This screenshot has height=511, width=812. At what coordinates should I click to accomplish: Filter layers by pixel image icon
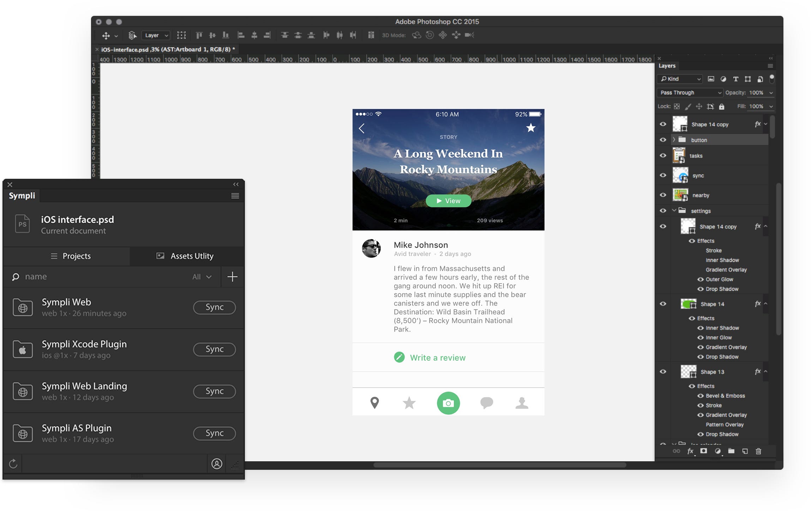coord(711,79)
